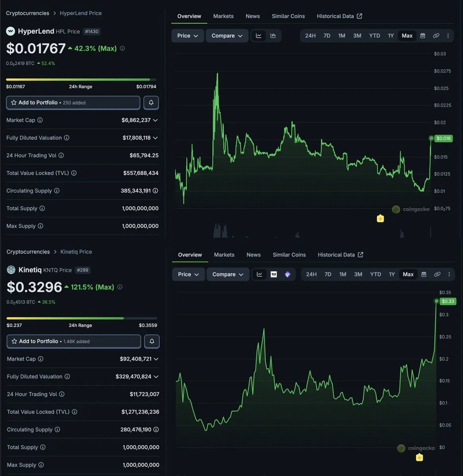Add Kinetiq to Portfolio
The width and height of the screenshot is (463, 476).
[x=74, y=341]
